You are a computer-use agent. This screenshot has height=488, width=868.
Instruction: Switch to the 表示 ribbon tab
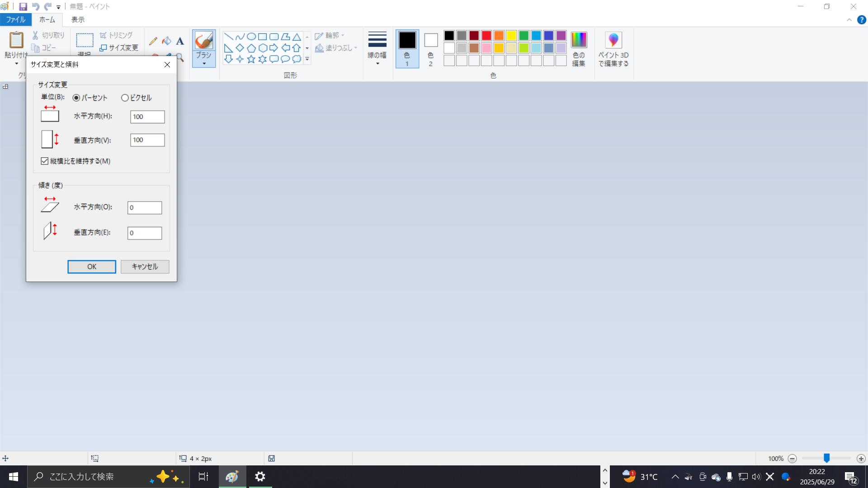pyautogui.click(x=77, y=19)
